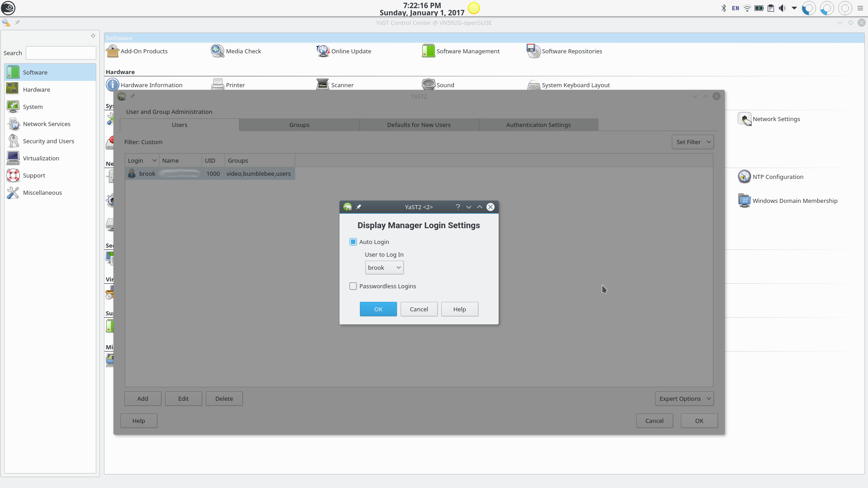Open Scanner configuration

[335, 85]
